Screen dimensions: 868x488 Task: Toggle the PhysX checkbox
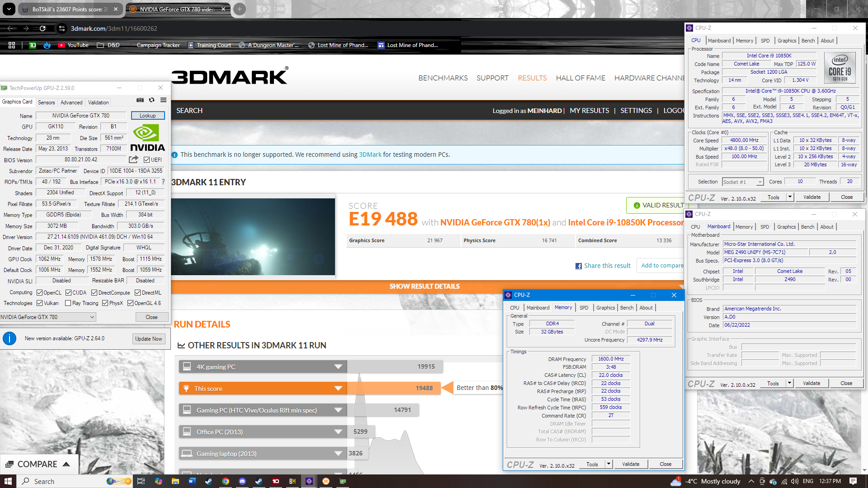(105, 303)
